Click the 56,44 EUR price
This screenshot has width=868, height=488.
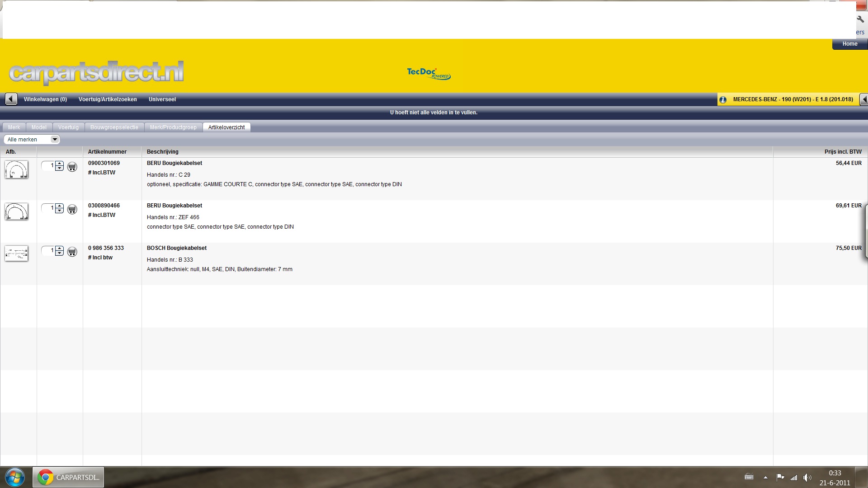849,163
